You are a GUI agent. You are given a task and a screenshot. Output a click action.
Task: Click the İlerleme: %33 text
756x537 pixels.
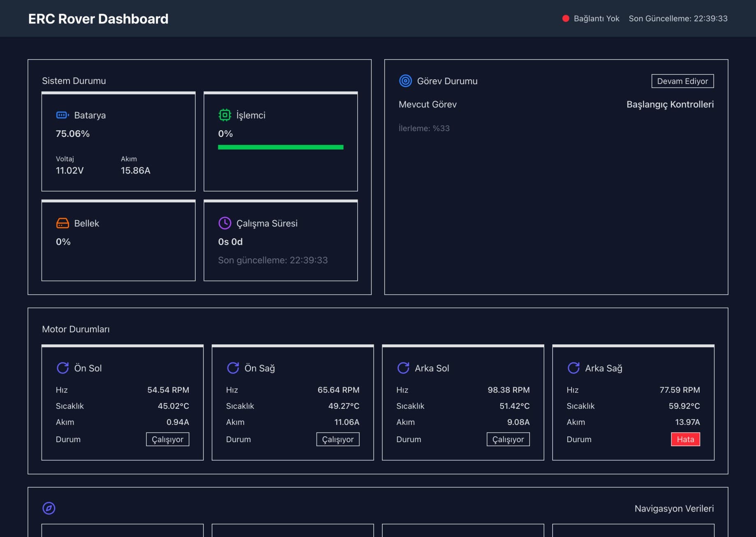(424, 128)
